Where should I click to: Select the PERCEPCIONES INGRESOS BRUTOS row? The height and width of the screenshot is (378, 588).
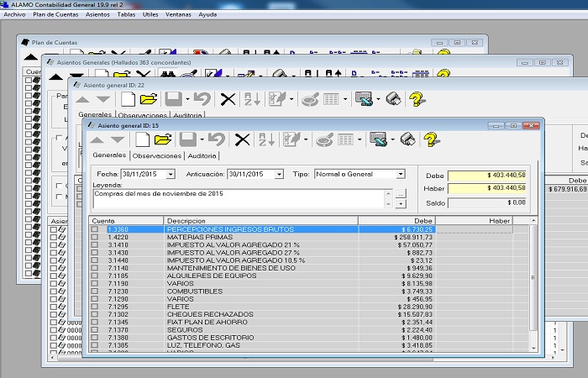[301, 229]
